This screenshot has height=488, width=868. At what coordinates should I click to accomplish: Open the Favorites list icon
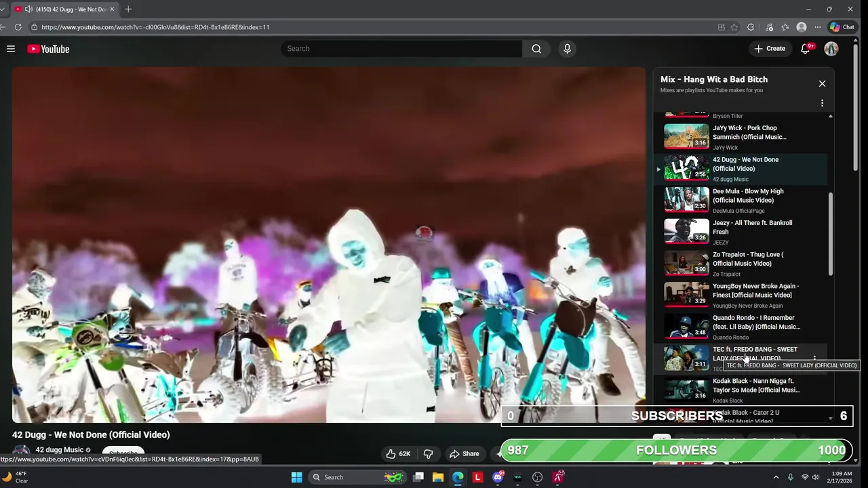tap(785, 27)
